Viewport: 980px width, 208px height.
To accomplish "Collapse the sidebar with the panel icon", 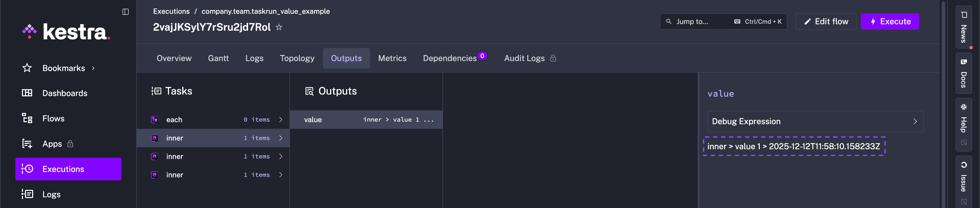I will click(x=126, y=12).
